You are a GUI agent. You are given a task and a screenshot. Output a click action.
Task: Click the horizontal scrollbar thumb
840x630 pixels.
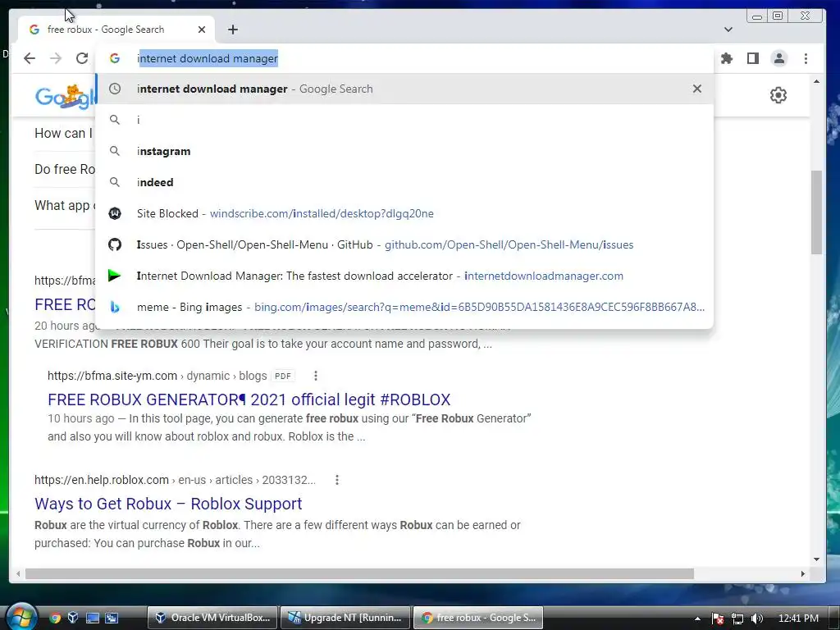coord(359,573)
